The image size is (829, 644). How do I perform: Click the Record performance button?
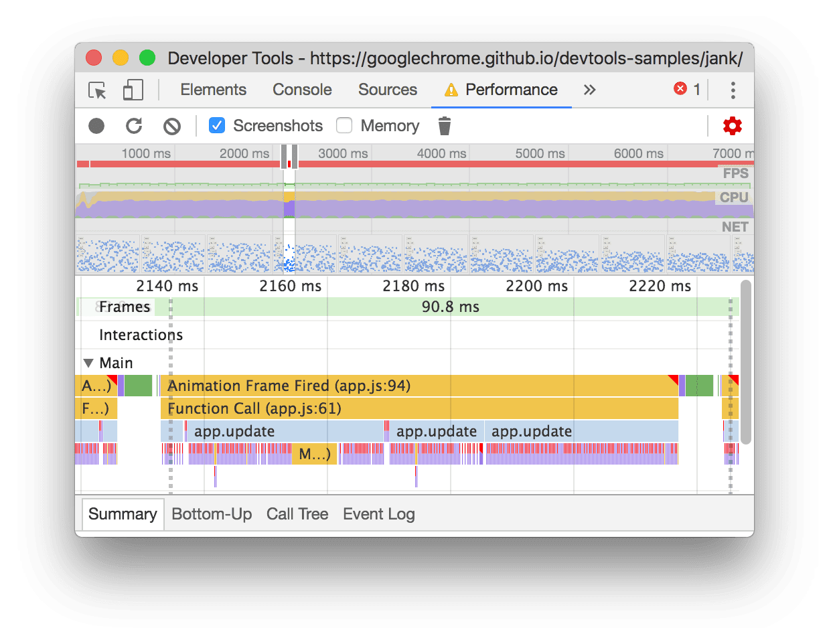[x=96, y=126]
